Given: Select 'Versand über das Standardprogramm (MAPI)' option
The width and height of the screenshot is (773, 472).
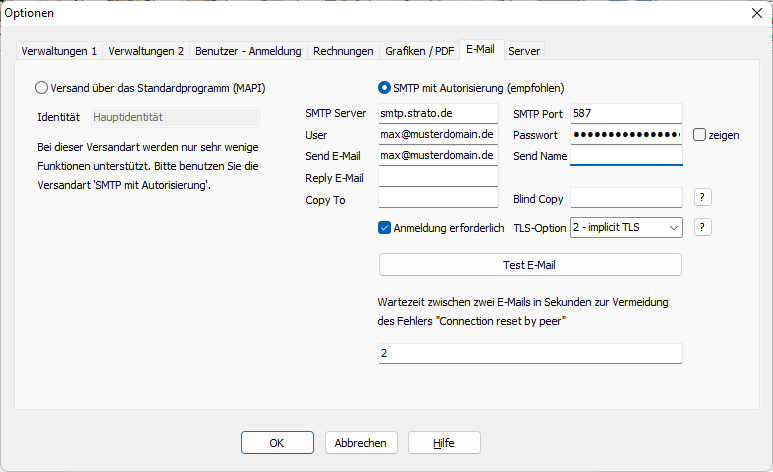Looking at the screenshot, I should pos(41,87).
